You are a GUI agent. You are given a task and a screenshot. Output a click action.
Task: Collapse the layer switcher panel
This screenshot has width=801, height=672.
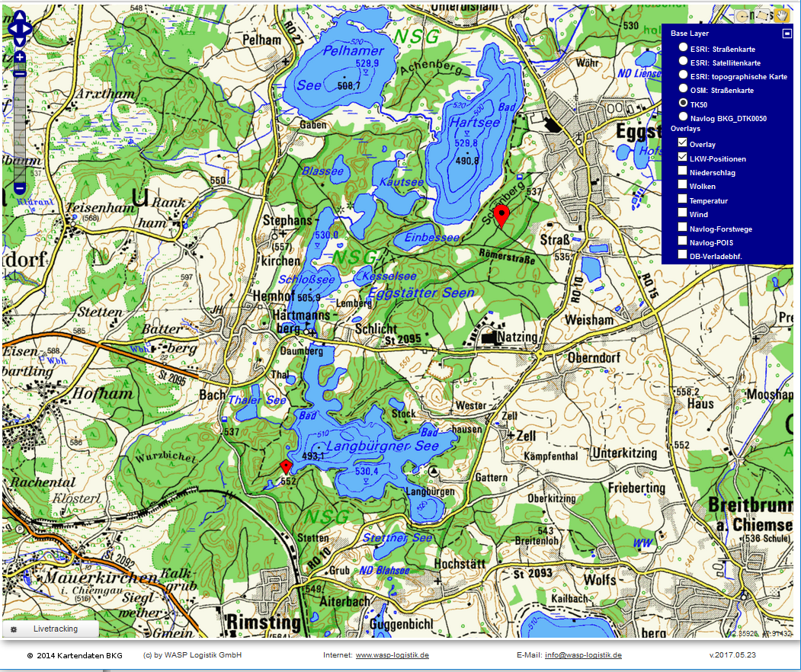coord(787,34)
